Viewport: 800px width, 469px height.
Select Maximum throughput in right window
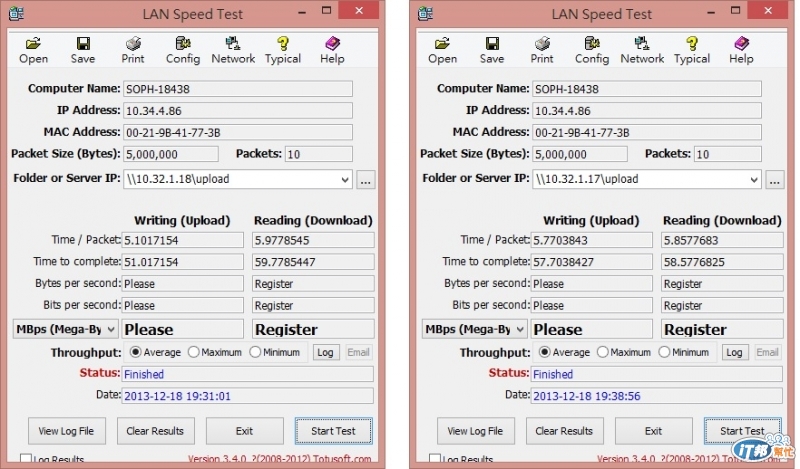click(x=603, y=352)
